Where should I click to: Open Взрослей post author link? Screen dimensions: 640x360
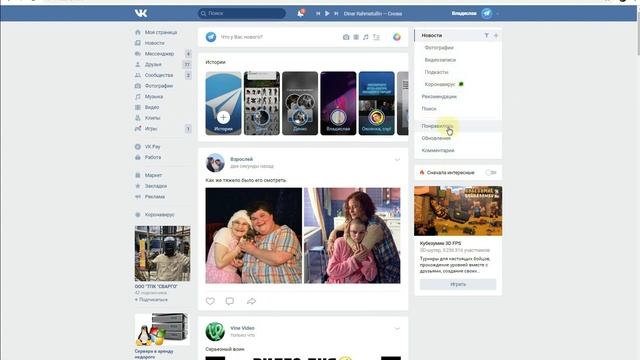242,159
